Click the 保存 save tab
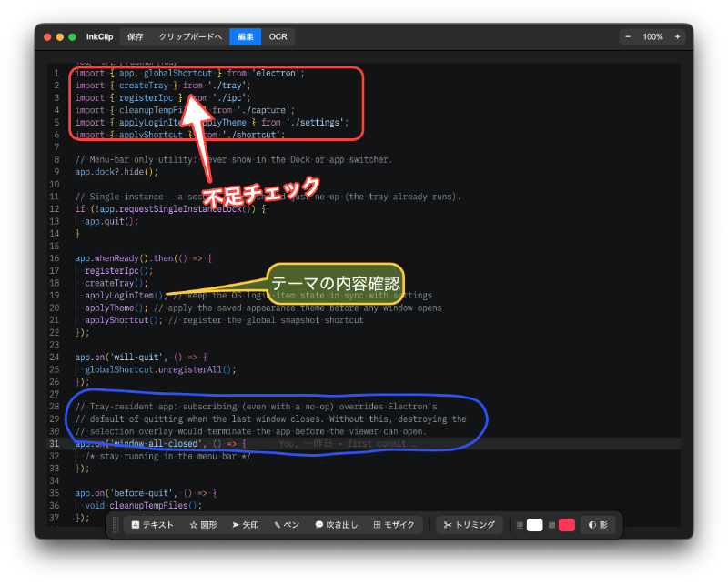This screenshot has height=585, width=728. coord(135,36)
